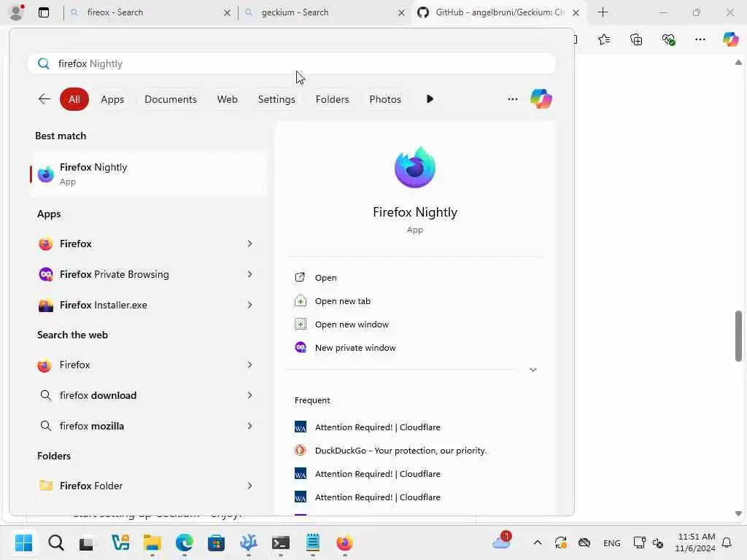
Task: Open Firefox Nightly best match result
Action: coord(148,174)
